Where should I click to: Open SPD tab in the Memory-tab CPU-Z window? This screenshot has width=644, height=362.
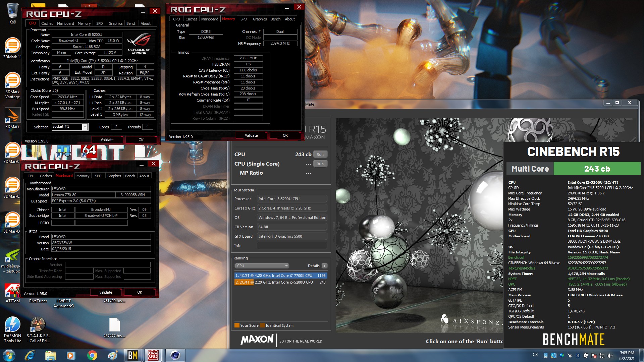tap(244, 19)
